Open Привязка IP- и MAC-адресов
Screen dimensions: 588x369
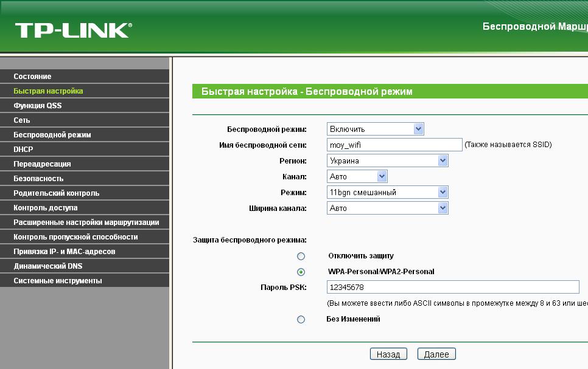[85, 252]
